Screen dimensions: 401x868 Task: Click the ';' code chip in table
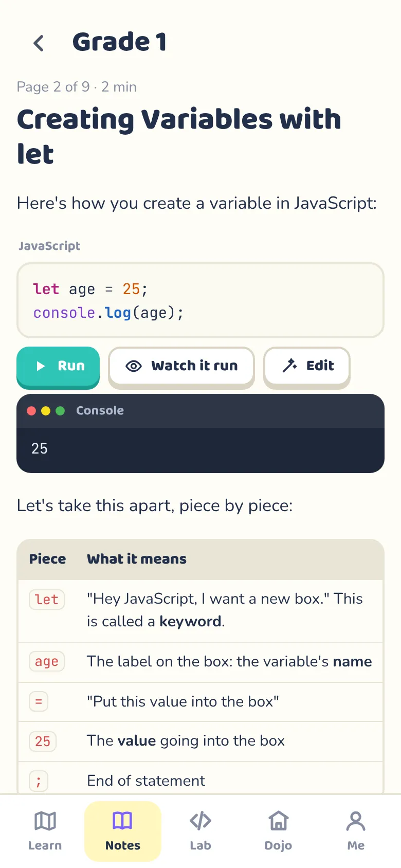pos(39,782)
